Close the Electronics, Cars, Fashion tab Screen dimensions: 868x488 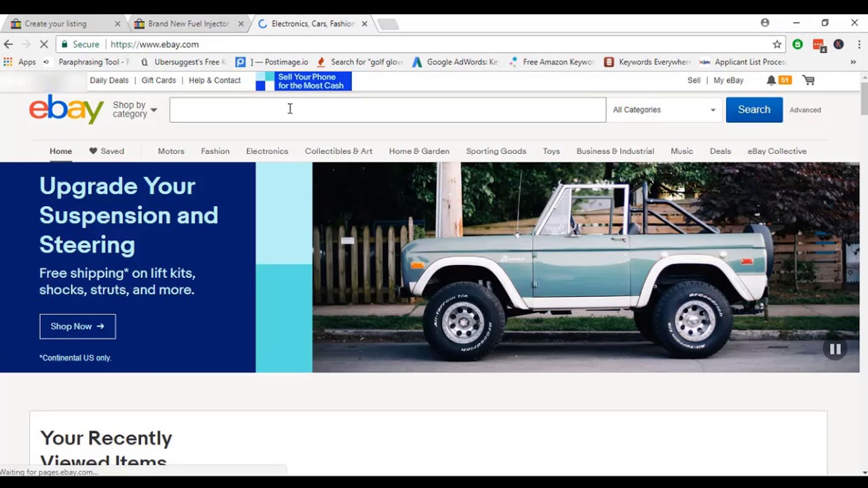click(x=364, y=24)
